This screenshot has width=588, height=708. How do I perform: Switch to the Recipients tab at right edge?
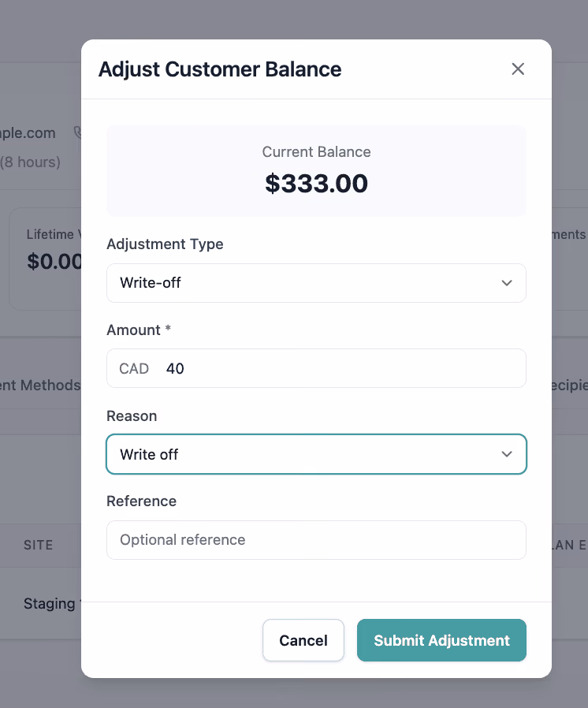[x=570, y=386]
